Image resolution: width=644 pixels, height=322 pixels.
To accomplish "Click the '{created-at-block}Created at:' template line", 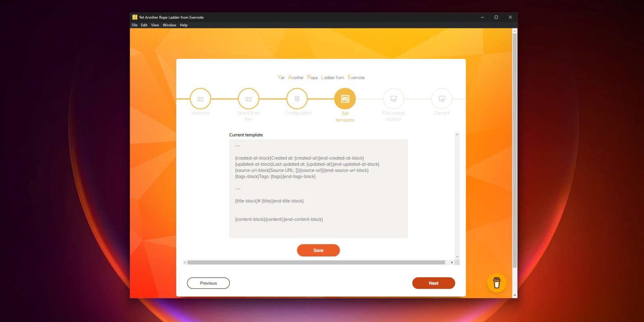I will click(299, 158).
